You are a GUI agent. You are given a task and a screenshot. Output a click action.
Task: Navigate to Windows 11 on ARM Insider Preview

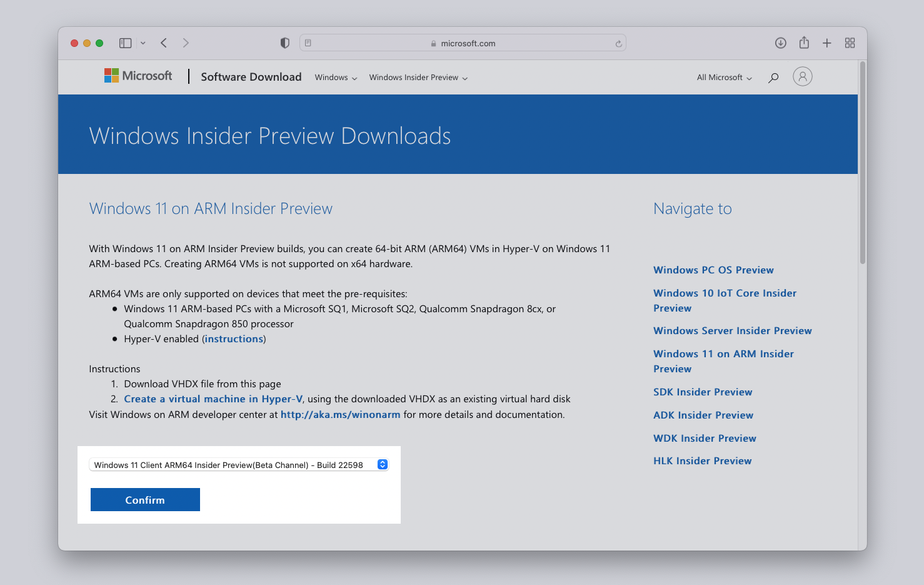point(723,362)
